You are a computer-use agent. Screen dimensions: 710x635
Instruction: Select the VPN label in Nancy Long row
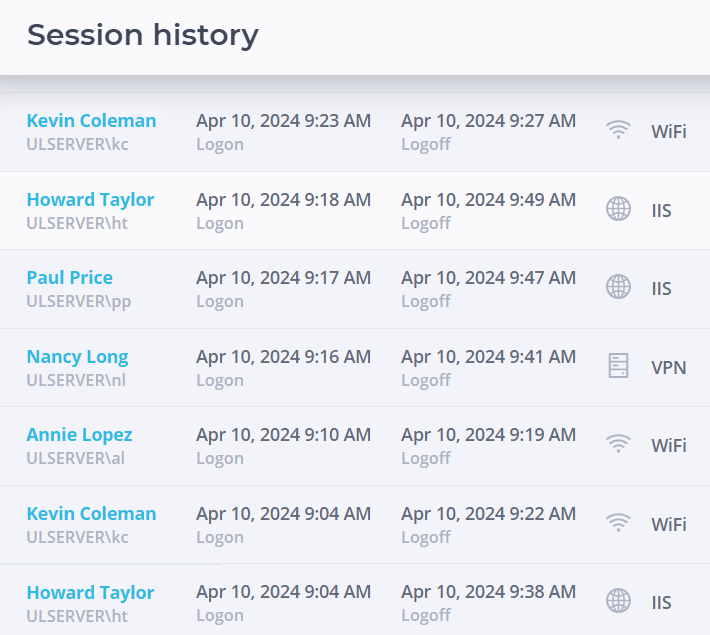tap(669, 367)
